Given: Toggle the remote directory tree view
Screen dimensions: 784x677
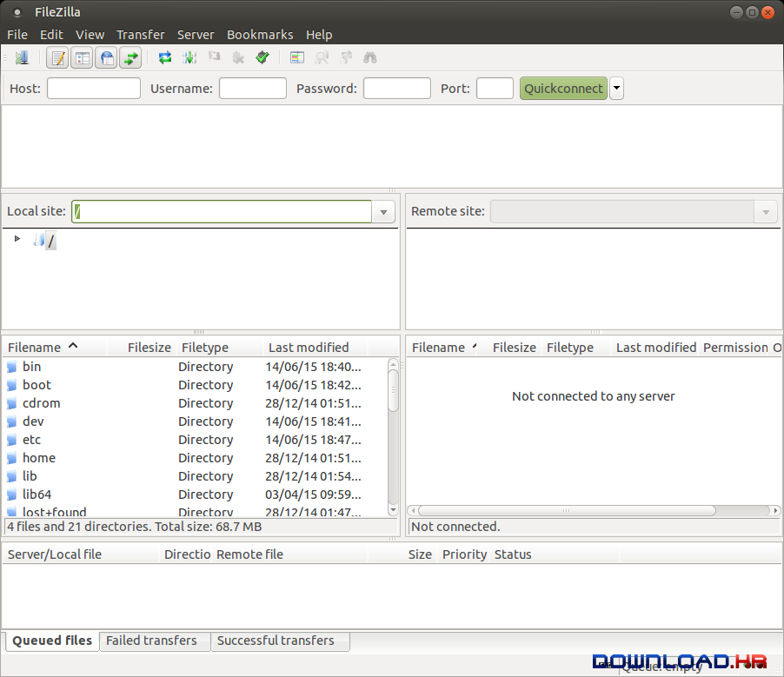Looking at the screenshot, I should pyautogui.click(x=106, y=58).
